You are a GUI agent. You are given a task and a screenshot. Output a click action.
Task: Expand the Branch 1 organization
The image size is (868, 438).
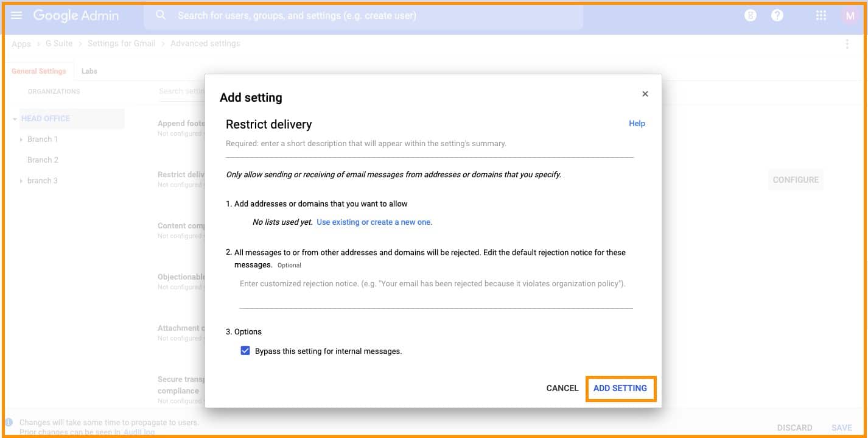click(21, 140)
